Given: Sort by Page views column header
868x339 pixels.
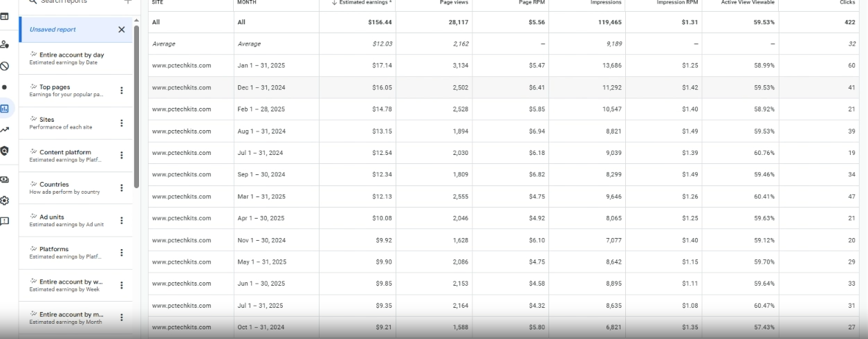Looking at the screenshot, I should tap(455, 3).
